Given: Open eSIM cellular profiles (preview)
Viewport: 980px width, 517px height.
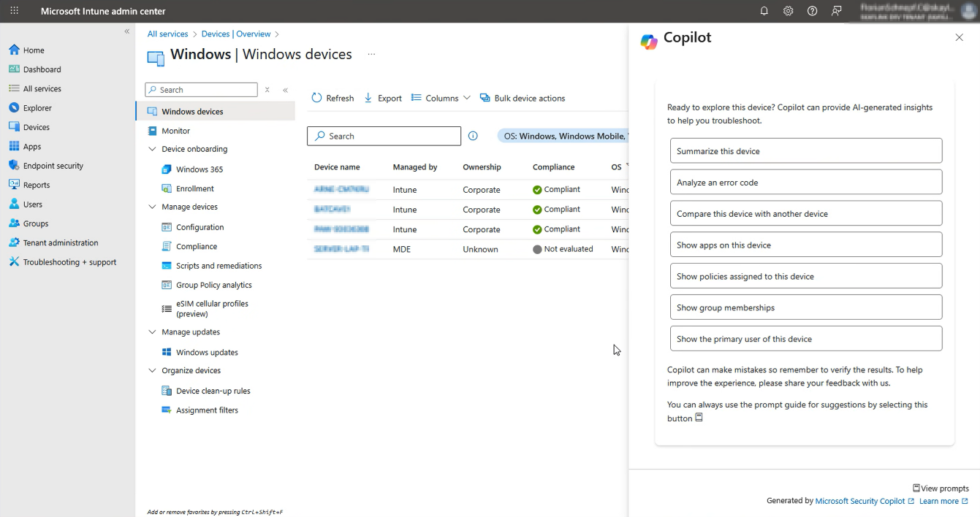Looking at the screenshot, I should pyautogui.click(x=212, y=309).
